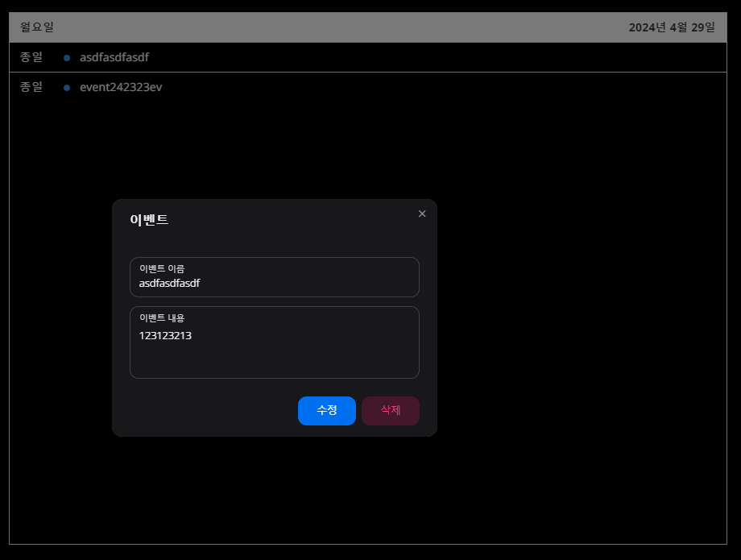
Task: Click the 월요일 day label
Action: 37,27
